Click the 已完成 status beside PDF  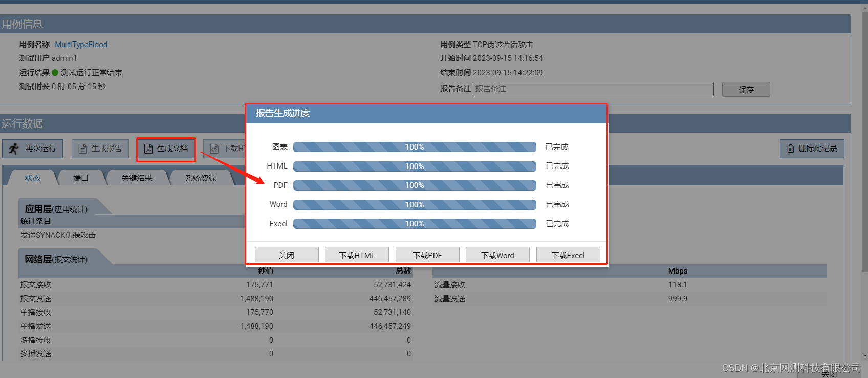point(557,185)
